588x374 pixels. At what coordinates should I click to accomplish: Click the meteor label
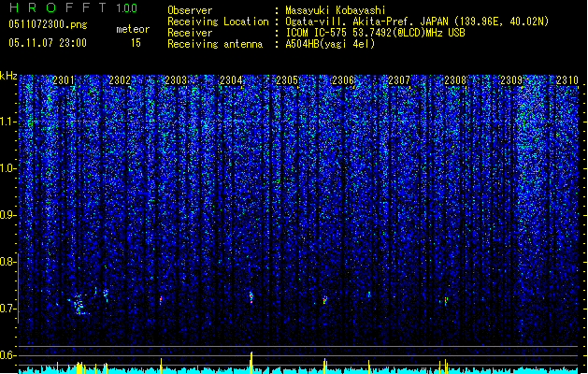pos(133,29)
